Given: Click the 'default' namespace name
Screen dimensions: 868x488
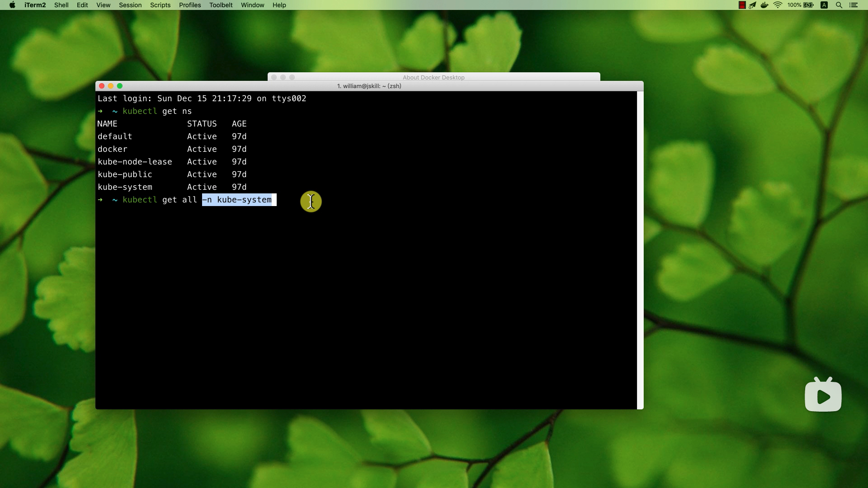Looking at the screenshot, I should [115, 136].
